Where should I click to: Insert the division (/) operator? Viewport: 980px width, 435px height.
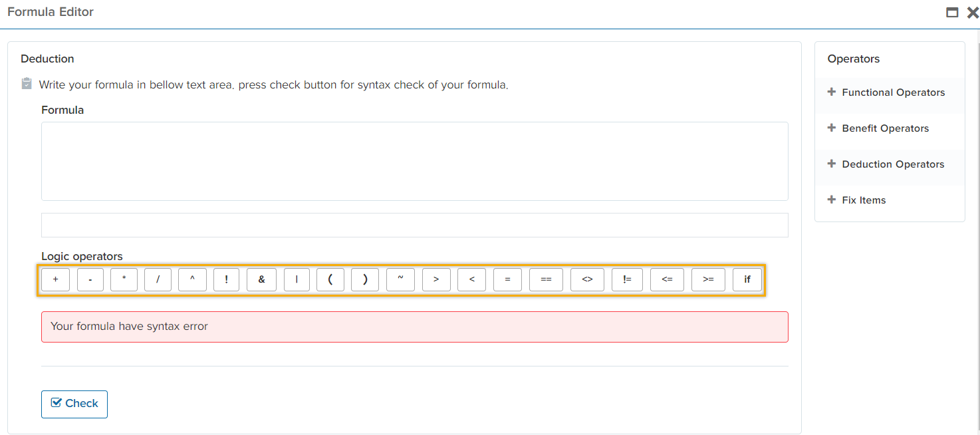(x=158, y=279)
